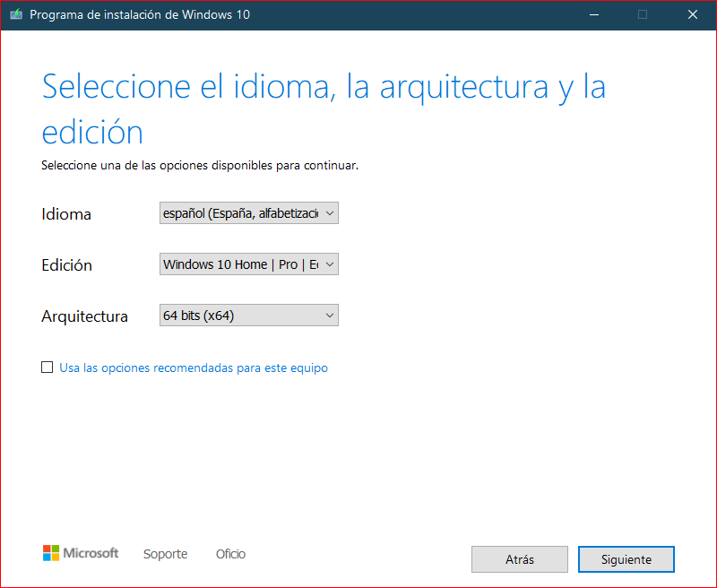Screen dimensions: 717x588
Task: Click the 'Arquitectura' label
Action: tap(84, 316)
